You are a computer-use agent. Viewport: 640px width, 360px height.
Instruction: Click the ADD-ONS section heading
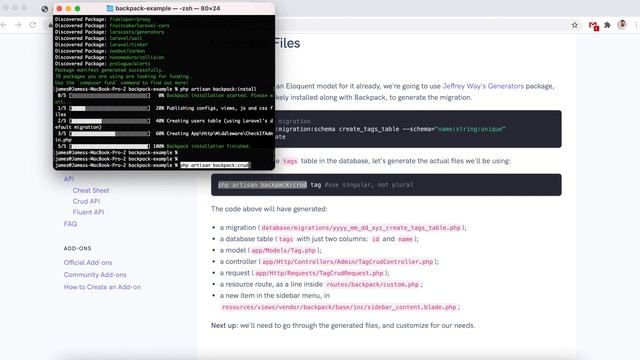[x=78, y=248]
